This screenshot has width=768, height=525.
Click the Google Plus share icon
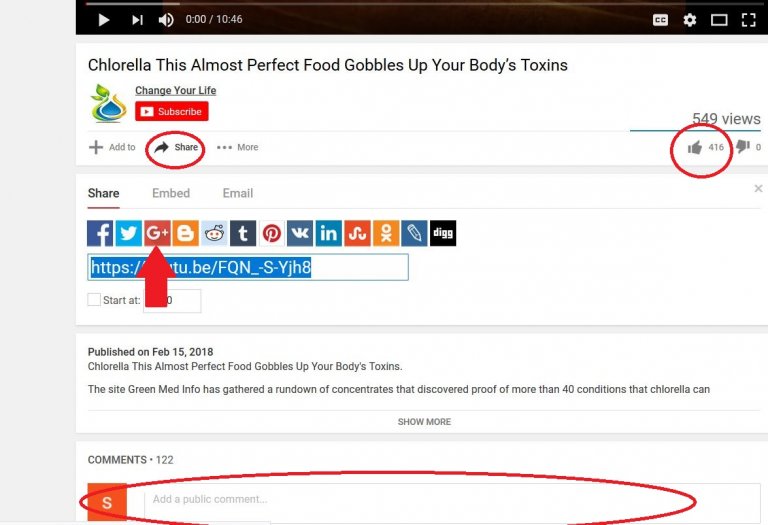click(157, 233)
